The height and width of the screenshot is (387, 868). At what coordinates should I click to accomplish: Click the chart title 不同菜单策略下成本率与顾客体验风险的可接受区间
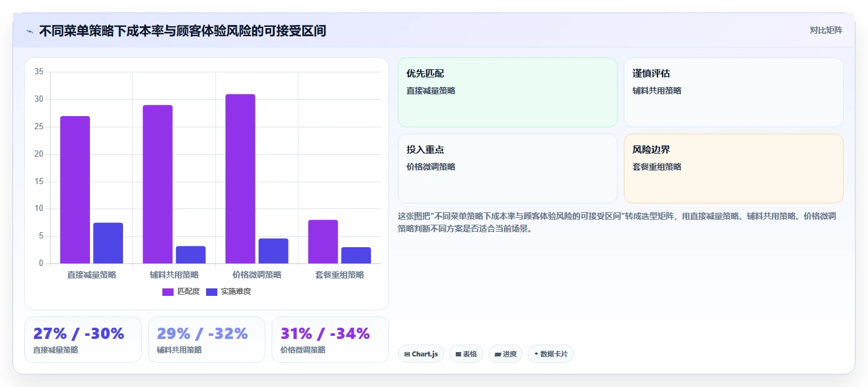pos(182,31)
